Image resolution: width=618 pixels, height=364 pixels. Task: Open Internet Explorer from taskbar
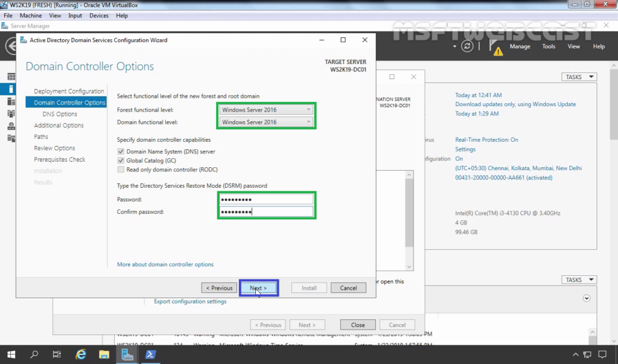click(81, 354)
